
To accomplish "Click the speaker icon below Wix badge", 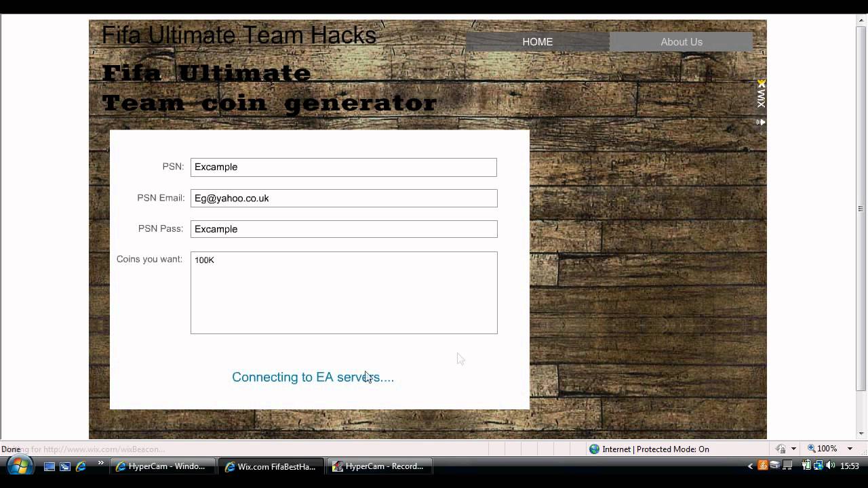I will [761, 122].
